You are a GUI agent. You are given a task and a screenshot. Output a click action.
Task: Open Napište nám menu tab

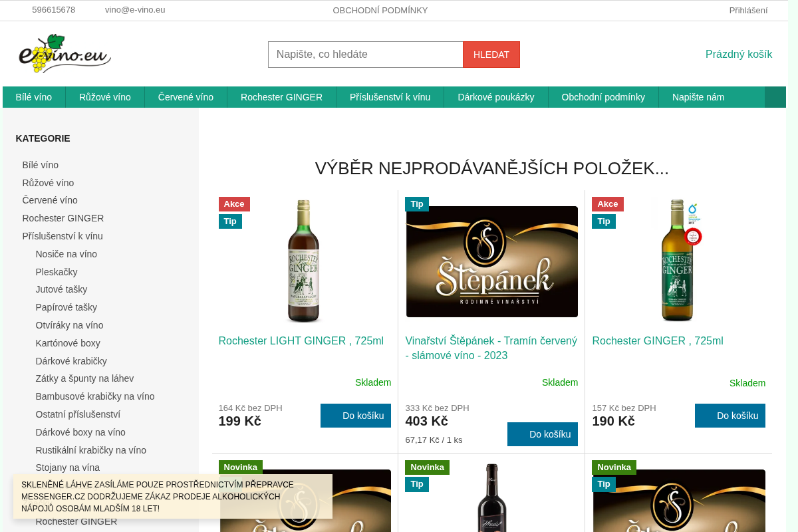(x=698, y=97)
